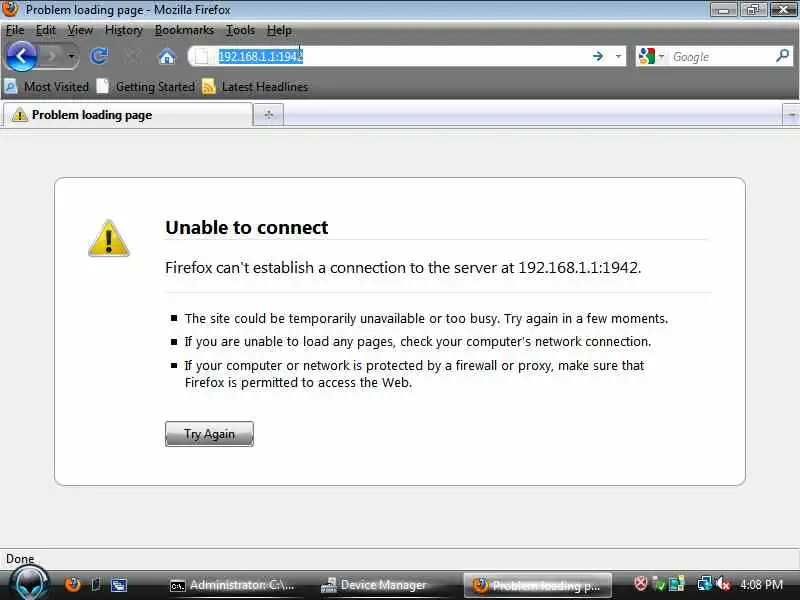The width and height of the screenshot is (800, 600).
Task: Open the Most Visited bookmarks folder
Action: [47, 87]
